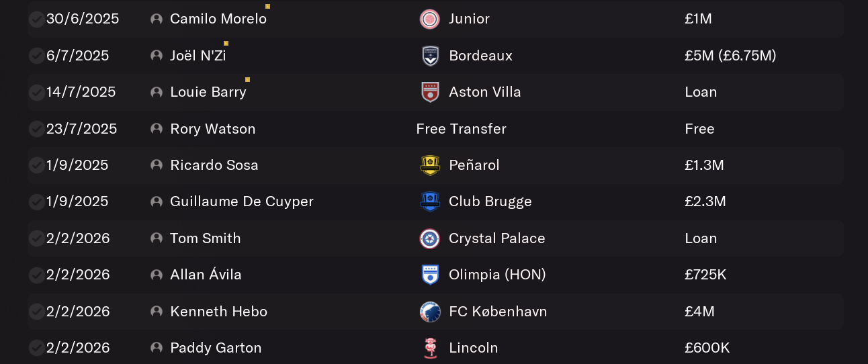Click the person icon next to Tom Smith
Image resolution: width=868 pixels, height=364 pixels.
pos(157,238)
